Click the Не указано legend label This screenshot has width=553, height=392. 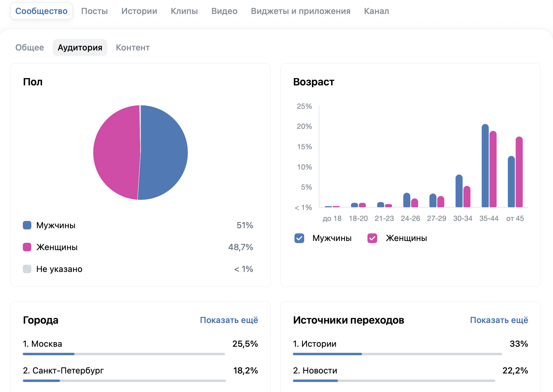click(x=59, y=269)
